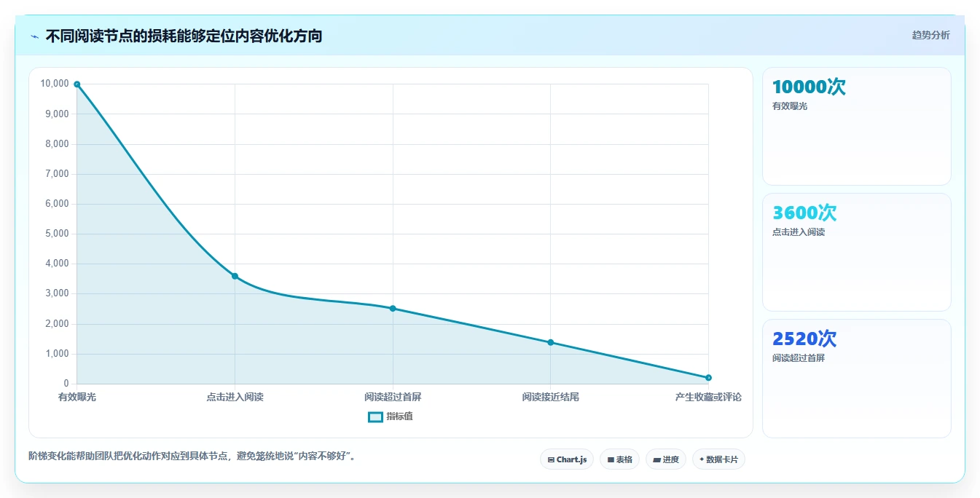
Task: Toggle the 指标值 legend item
Action: tap(391, 416)
